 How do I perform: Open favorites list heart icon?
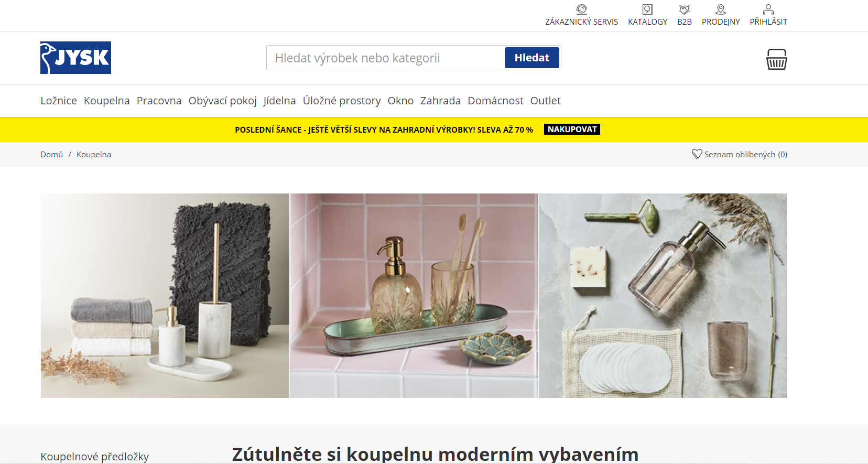pos(697,154)
